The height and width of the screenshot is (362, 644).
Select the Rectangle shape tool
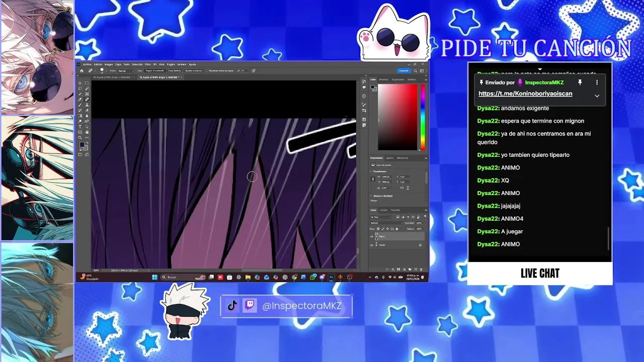point(80,132)
